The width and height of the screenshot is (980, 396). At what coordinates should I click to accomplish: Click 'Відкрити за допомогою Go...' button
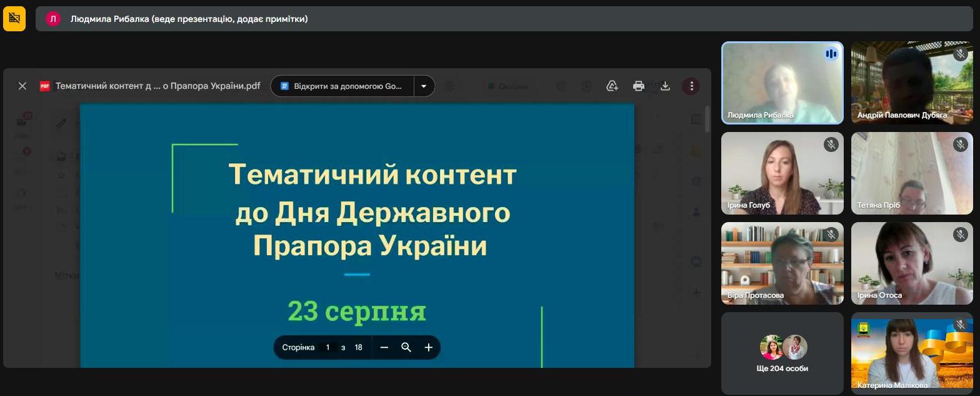[x=342, y=86]
